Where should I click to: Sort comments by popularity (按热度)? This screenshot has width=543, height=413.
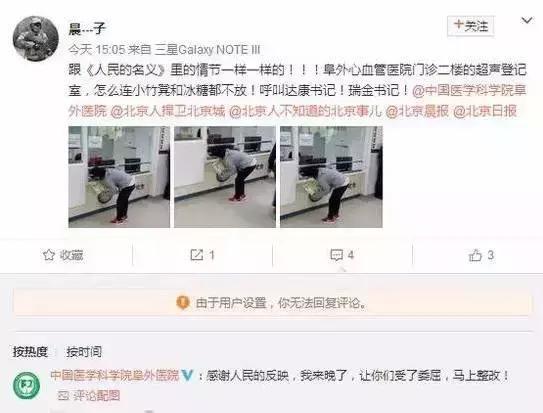tap(30, 352)
